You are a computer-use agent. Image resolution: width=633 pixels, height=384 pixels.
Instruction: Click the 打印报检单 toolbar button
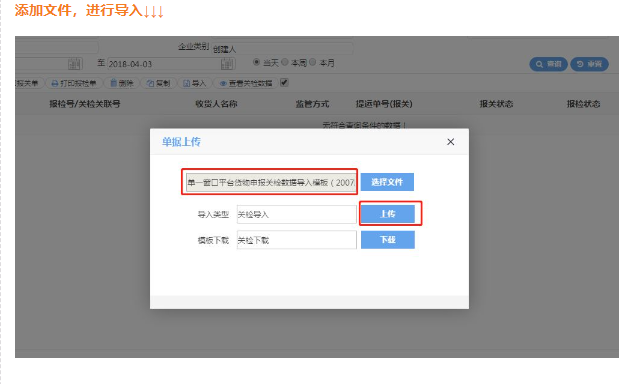pyautogui.click(x=73, y=83)
